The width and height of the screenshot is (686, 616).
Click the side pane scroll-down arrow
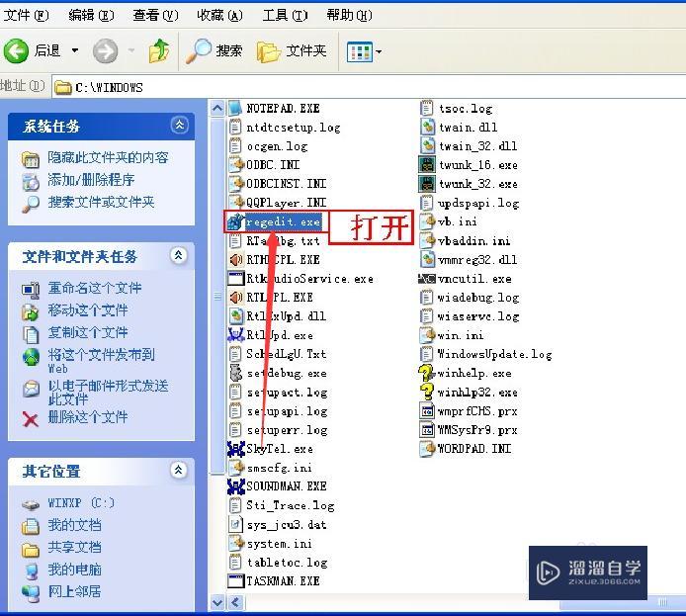coord(217,603)
